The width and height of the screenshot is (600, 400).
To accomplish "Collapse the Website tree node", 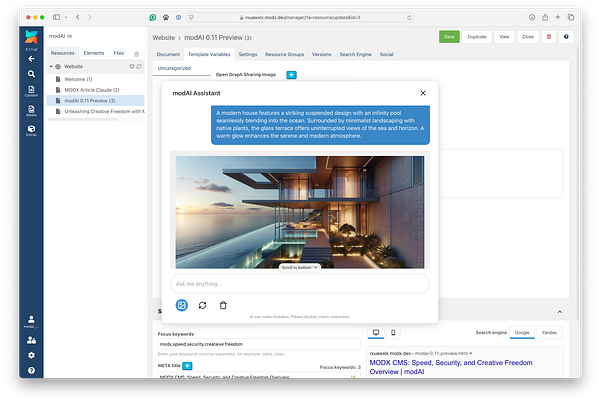I will tap(51, 66).
